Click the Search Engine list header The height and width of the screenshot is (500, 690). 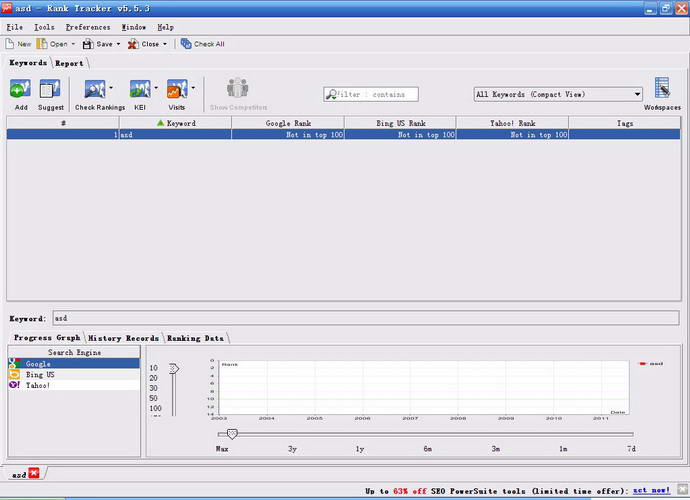(74, 352)
